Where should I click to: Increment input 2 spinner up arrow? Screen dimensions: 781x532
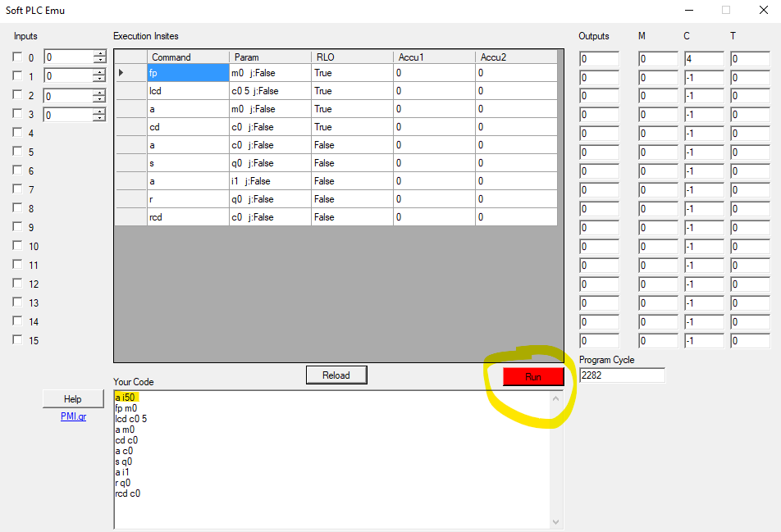coord(100,93)
